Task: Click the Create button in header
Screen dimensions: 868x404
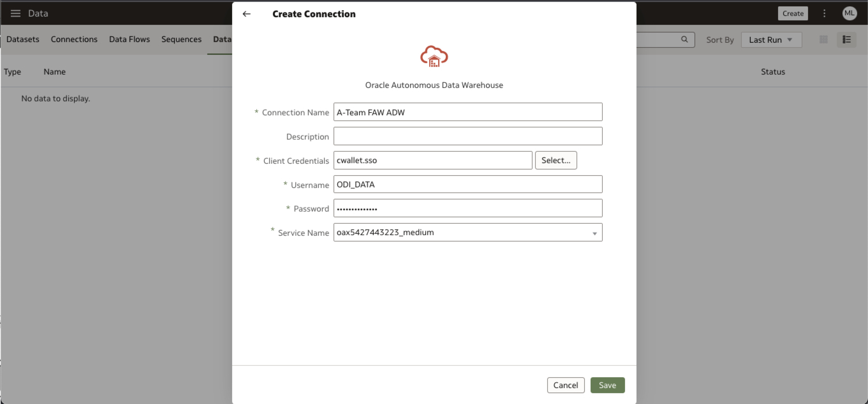Action: click(792, 13)
